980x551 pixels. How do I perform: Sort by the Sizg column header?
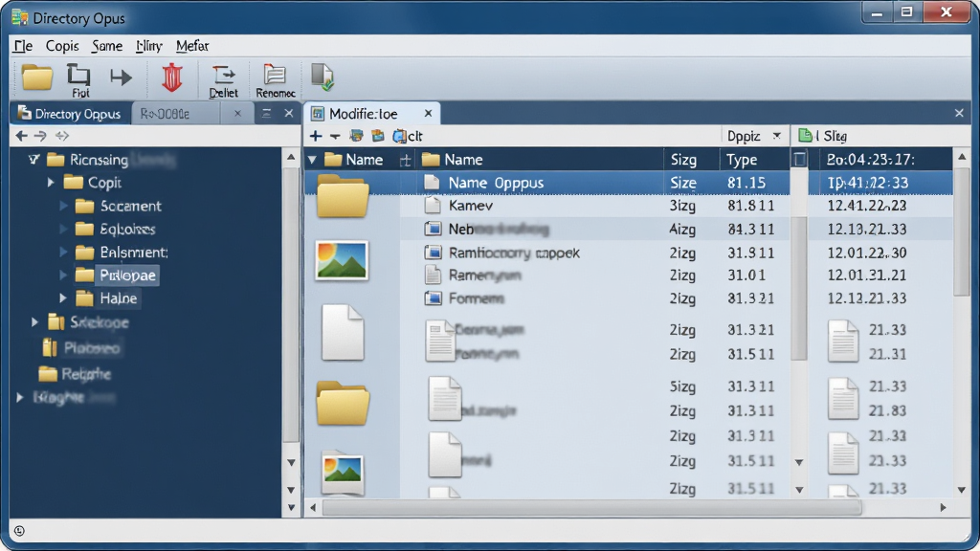pos(683,160)
